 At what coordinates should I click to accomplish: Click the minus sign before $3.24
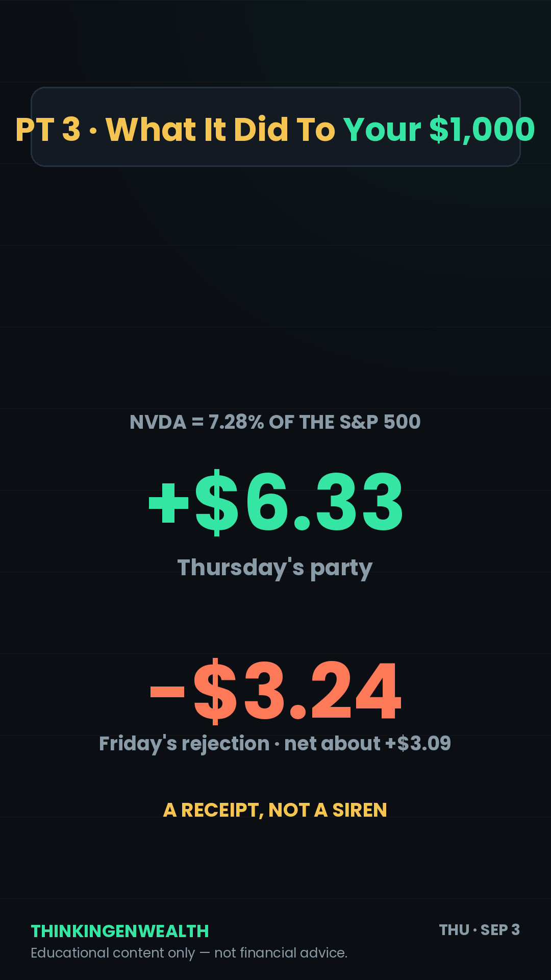(167, 693)
